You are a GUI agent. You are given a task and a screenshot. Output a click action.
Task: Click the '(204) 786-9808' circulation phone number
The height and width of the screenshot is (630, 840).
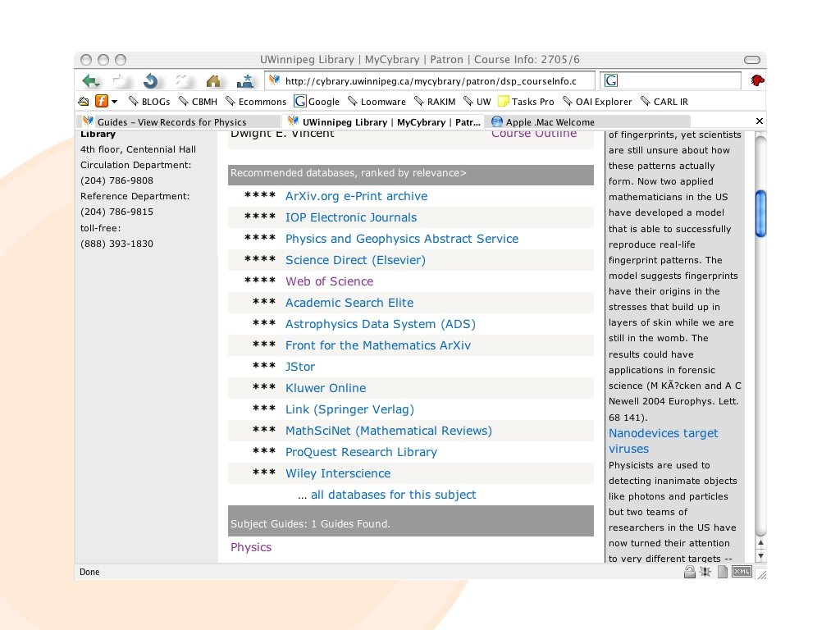[116, 180]
